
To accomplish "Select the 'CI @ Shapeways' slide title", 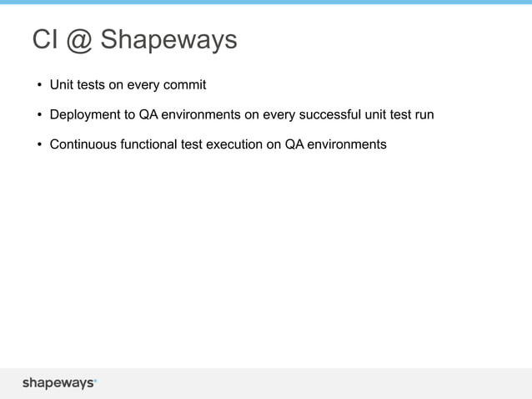I will [135, 40].
